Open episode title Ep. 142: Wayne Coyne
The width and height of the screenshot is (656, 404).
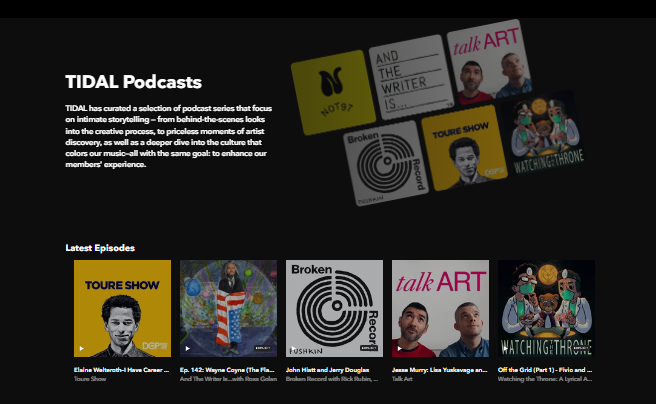pyautogui.click(x=227, y=370)
